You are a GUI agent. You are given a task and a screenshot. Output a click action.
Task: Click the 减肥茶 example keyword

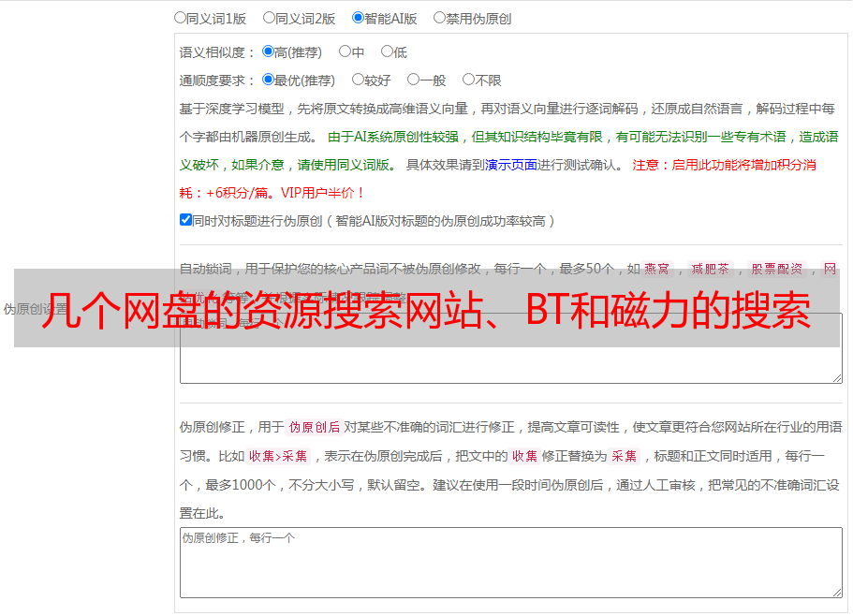(x=711, y=269)
